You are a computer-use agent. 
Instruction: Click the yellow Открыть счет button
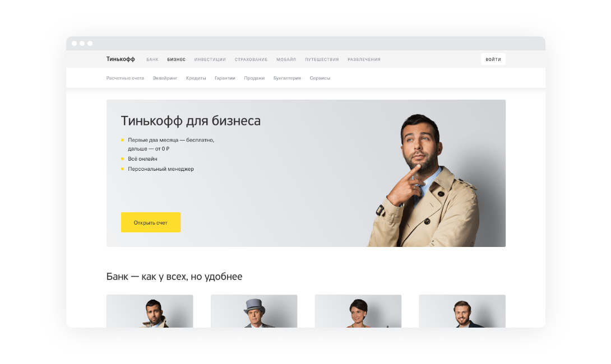[151, 222]
